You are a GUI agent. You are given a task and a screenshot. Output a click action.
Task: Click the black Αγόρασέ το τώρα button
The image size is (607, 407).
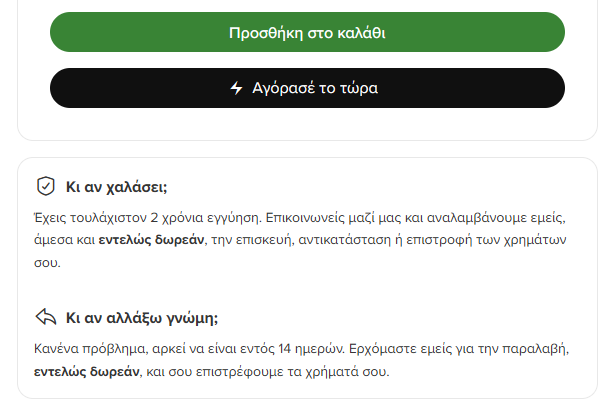307,88
